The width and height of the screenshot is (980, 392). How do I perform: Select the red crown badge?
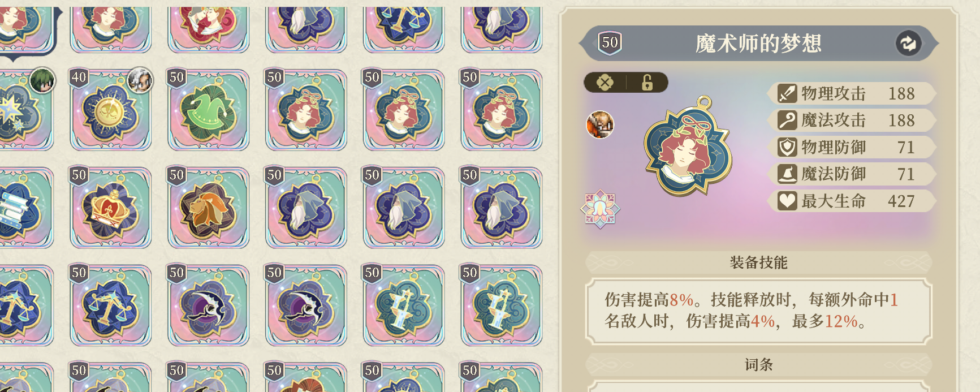pyautogui.click(x=110, y=208)
